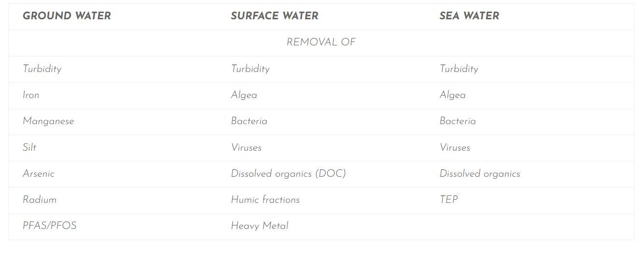Click the GROUND WATER column header

click(x=67, y=16)
